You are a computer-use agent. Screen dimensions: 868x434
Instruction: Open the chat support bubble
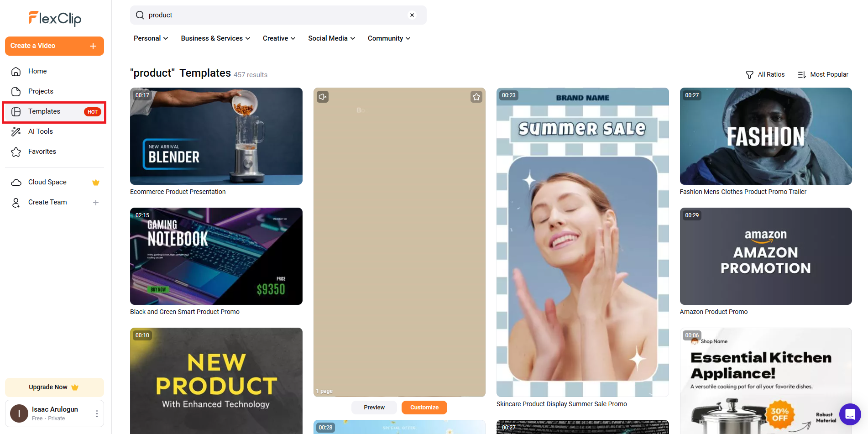pyautogui.click(x=850, y=414)
